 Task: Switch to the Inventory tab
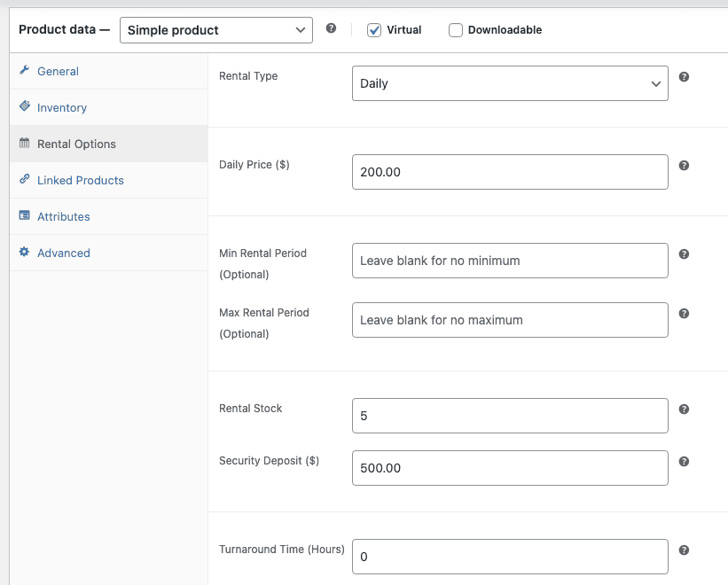click(61, 107)
